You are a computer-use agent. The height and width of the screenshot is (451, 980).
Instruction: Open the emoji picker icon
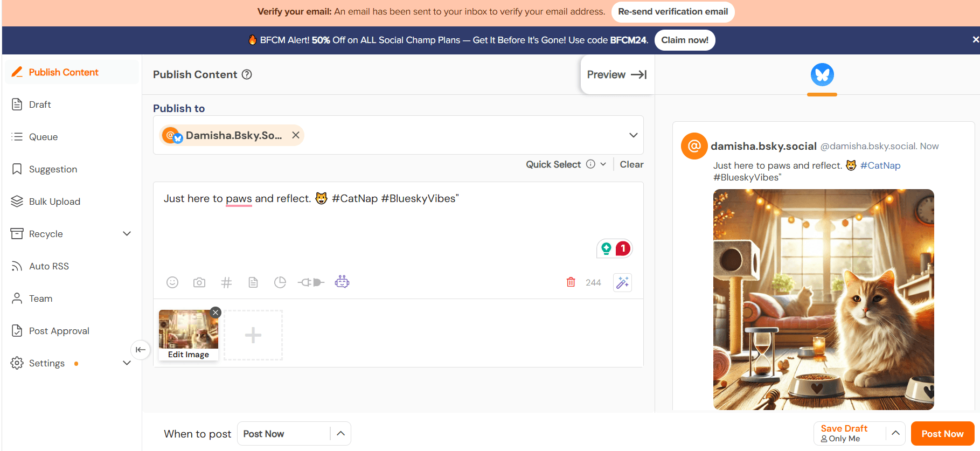point(172,282)
